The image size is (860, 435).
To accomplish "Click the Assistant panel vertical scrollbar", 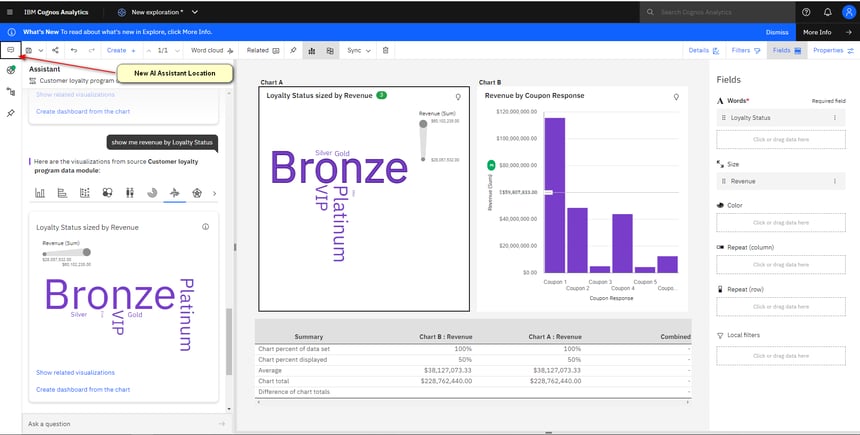I will click(x=229, y=341).
